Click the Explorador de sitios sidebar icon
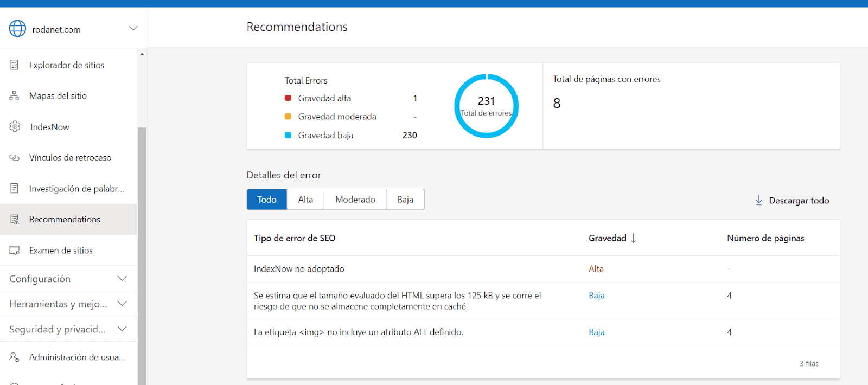The image size is (868, 385). coord(15,65)
